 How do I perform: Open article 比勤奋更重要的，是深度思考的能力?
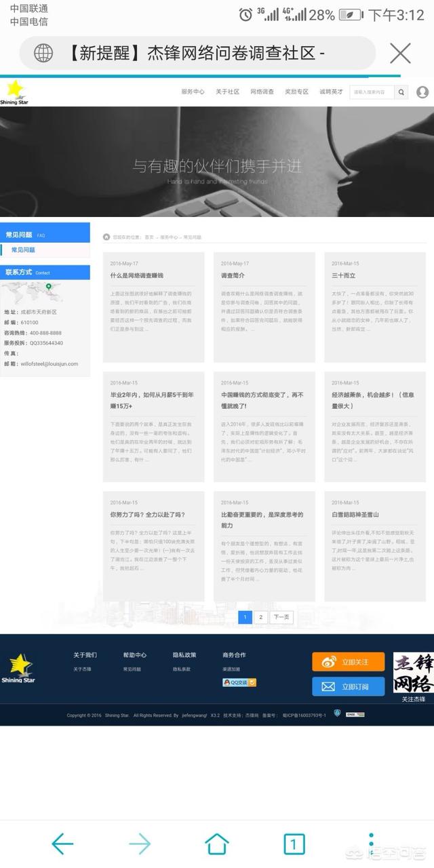[262, 520]
